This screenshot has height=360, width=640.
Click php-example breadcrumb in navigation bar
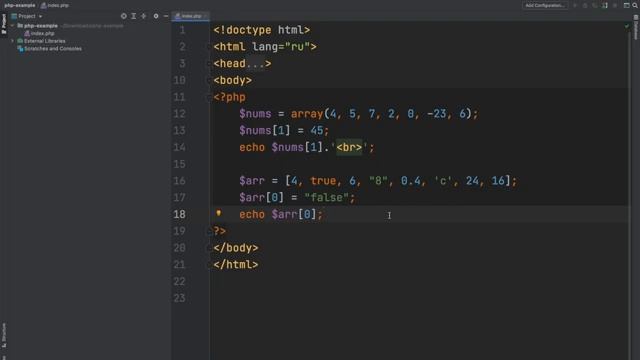pos(20,5)
